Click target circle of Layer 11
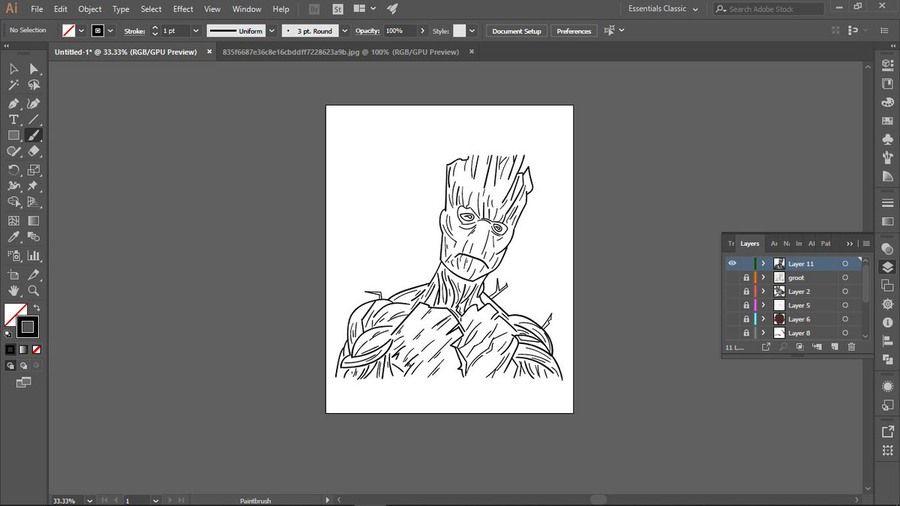Viewport: 900px width, 506px height. pos(845,263)
